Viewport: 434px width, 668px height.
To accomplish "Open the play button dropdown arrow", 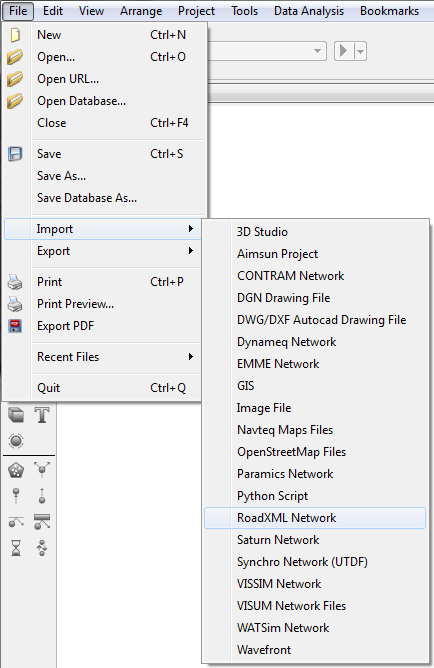I will pyautogui.click(x=360, y=52).
